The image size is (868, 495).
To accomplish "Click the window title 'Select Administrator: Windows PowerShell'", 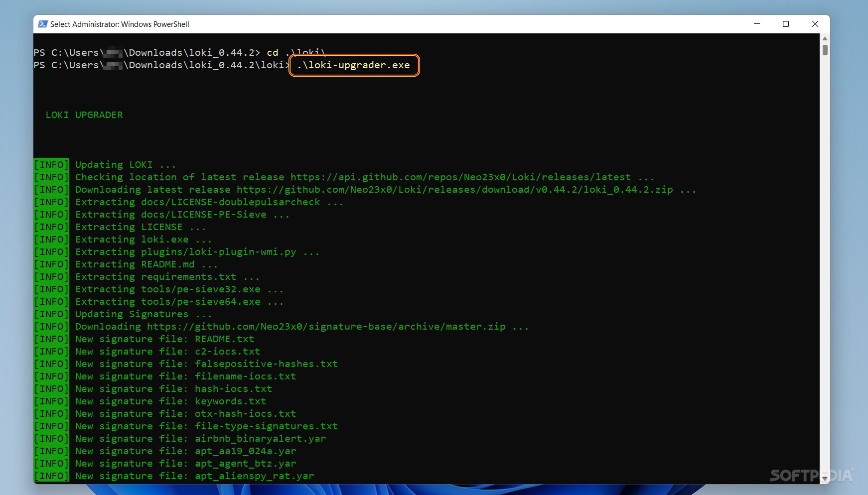I will [x=120, y=24].
